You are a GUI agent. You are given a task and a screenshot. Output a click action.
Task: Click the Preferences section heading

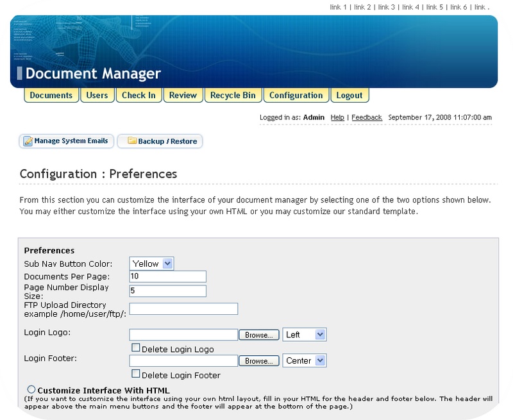coord(49,251)
